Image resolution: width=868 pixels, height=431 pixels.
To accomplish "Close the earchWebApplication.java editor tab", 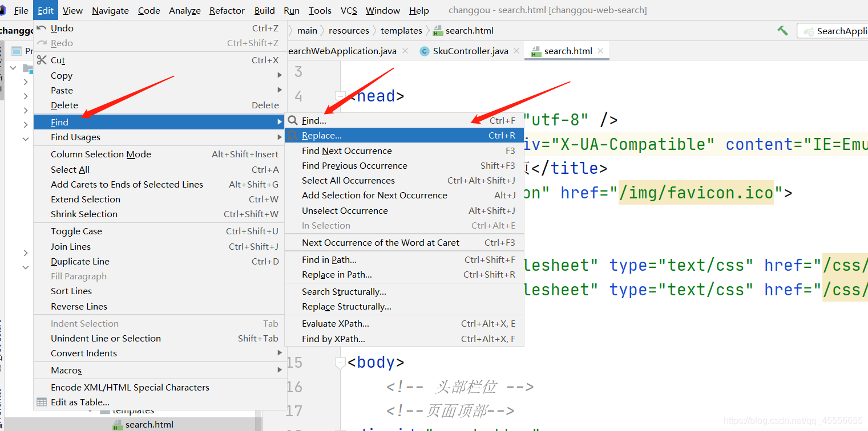I will [x=405, y=51].
